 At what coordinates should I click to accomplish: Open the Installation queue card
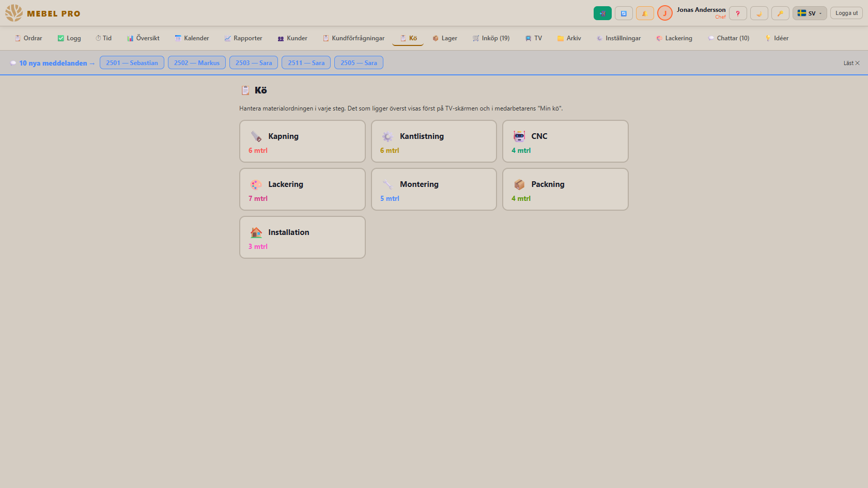pos(302,238)
